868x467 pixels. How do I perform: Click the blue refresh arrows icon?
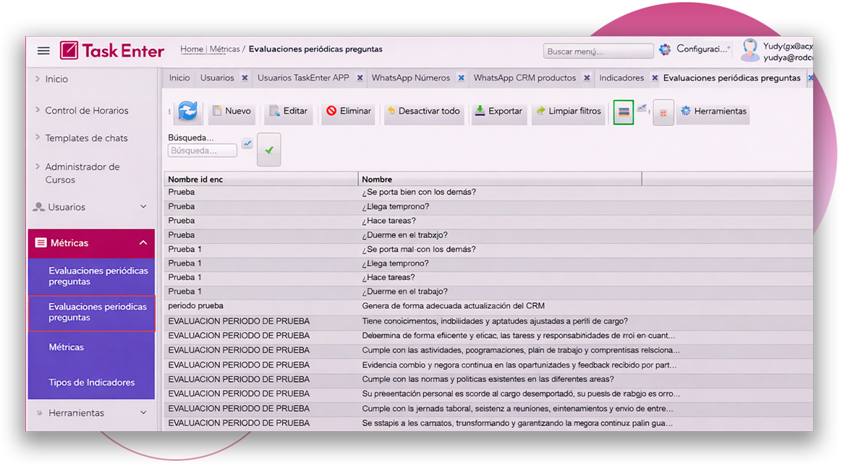pyautogui.click(x=188, y=111)
